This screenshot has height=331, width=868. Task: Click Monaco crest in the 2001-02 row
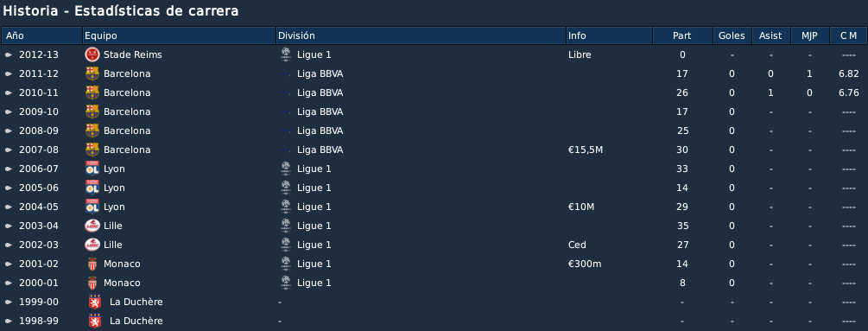coord(92,264)
